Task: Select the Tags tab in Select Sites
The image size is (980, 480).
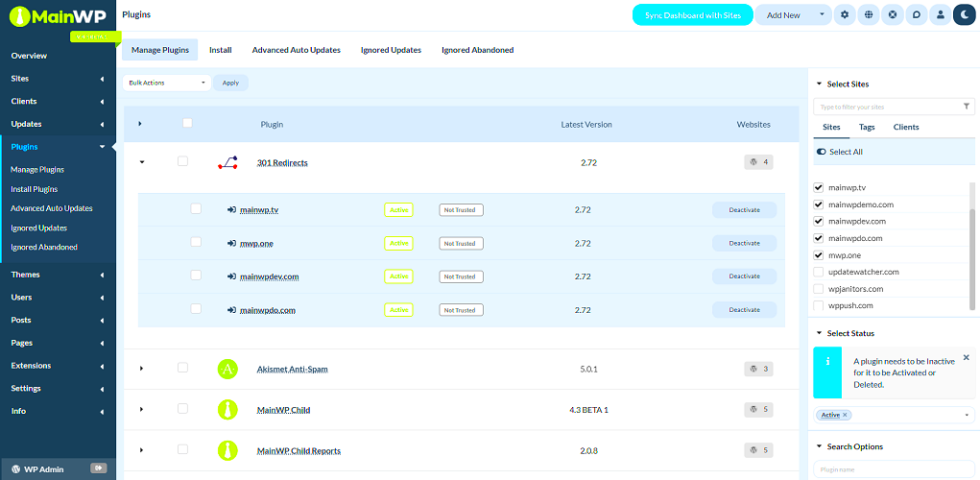Action: click(867, 127)
